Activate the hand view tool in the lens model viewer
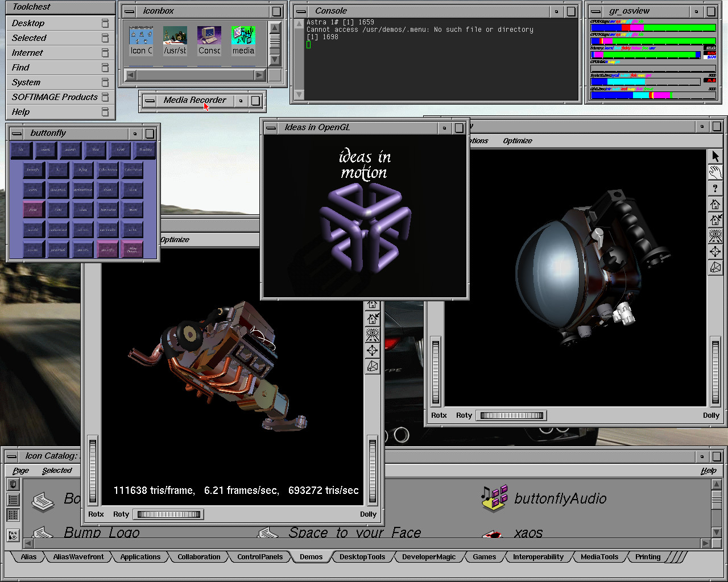728x582 pixels. click(x=715, y=172)
